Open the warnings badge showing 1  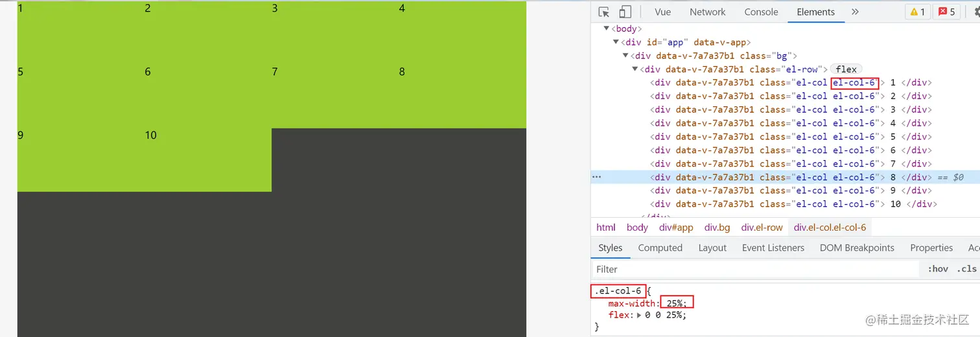[917, 12]
